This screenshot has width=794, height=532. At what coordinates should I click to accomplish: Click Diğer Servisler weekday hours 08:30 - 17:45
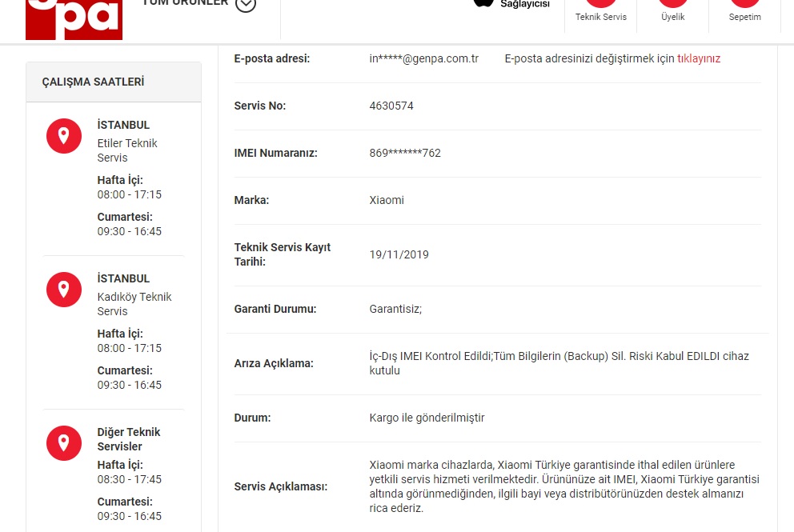[129, 479]
